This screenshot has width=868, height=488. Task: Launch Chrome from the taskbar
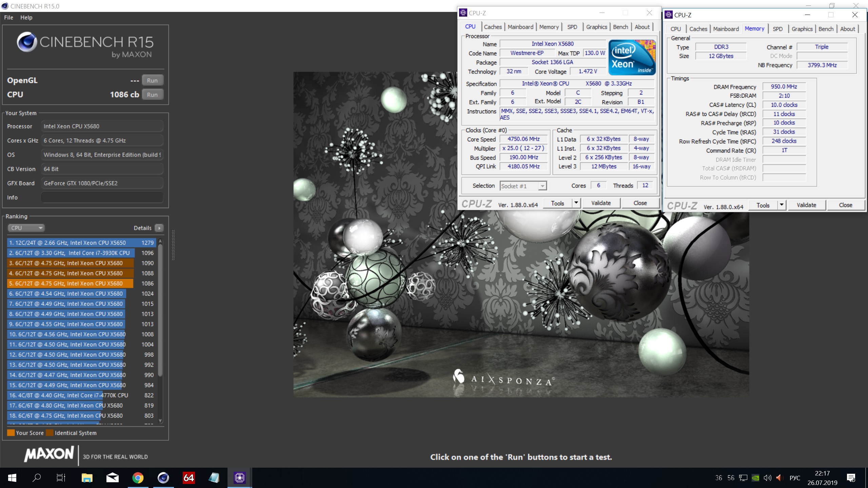point(138,478)
